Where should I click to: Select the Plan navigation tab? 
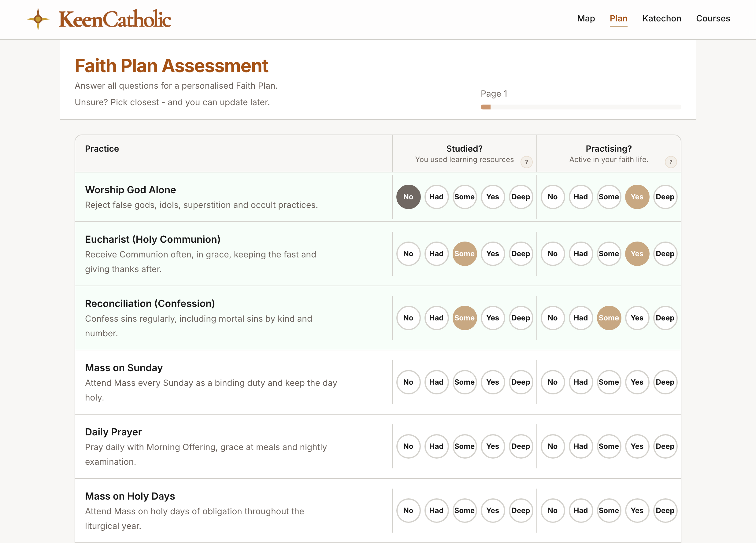[x=619, y=18]
